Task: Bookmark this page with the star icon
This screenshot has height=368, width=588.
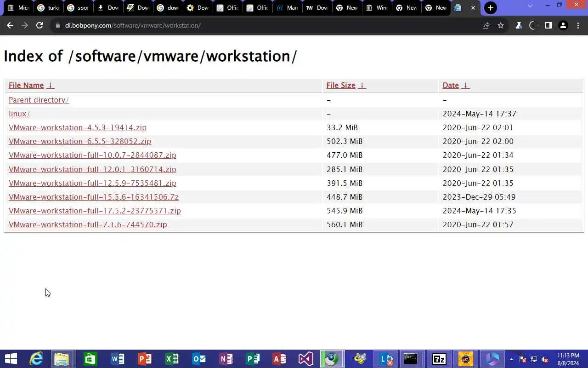Action: (501, 25)
